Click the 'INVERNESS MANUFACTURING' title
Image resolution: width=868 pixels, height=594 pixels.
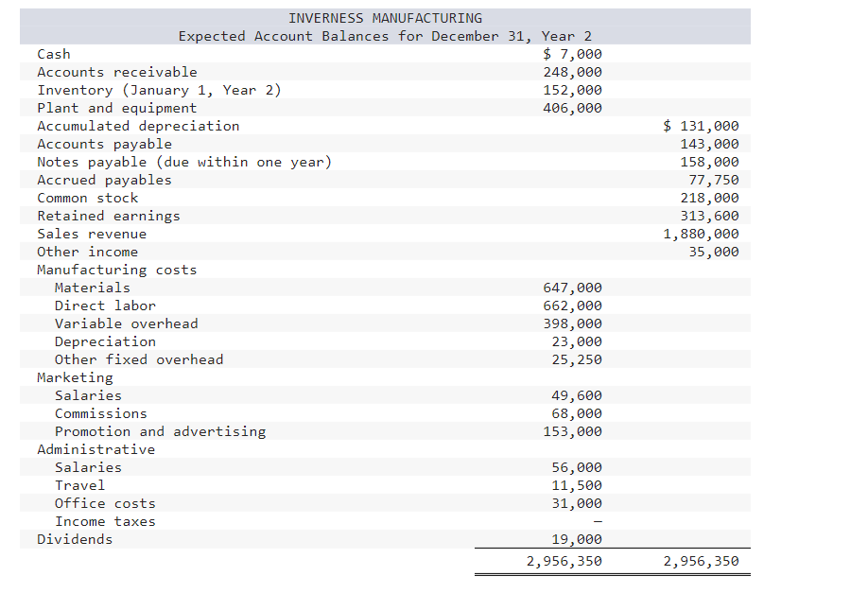pyautogui.click(x=385, y=18)
